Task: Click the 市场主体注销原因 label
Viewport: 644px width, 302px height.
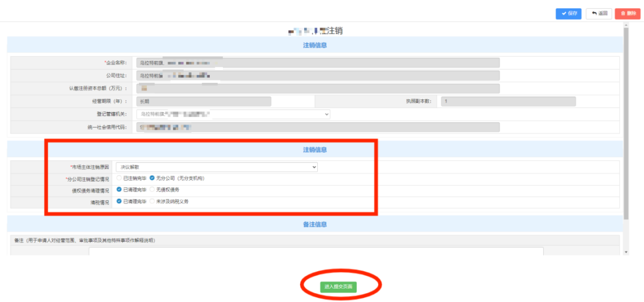Action: (89, 167)
